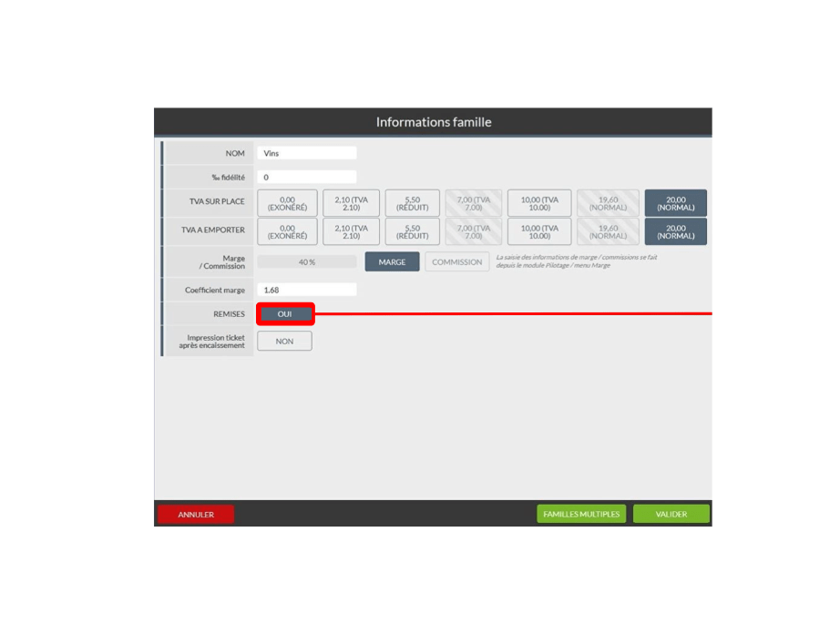The image size is (840, 634).
Task: Choose the COMMISSION mode button
Action: pos(457,261)
